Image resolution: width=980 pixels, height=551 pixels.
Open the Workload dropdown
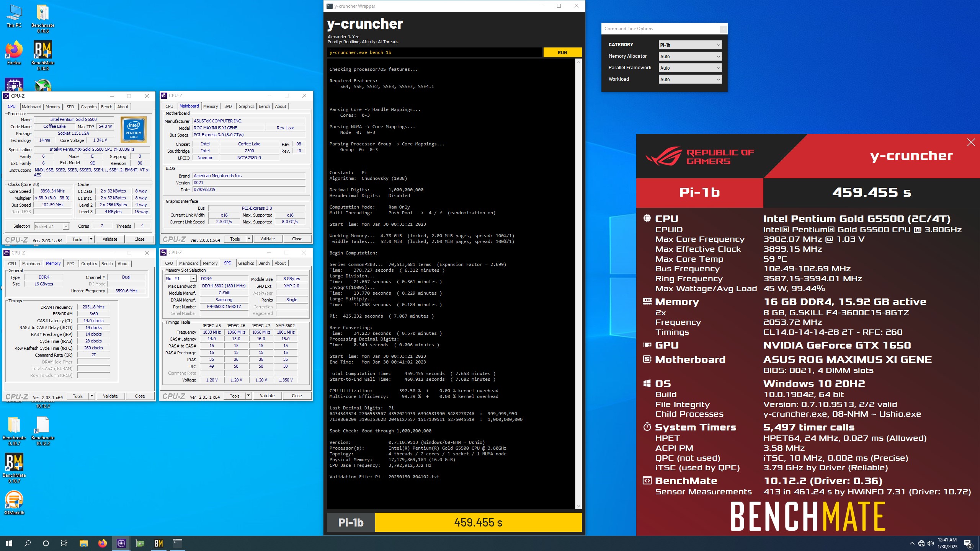point(690,79)
